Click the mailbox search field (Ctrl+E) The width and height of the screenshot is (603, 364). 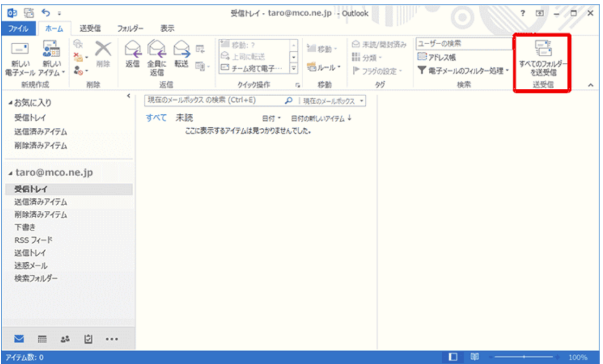(x=214, y=101)
